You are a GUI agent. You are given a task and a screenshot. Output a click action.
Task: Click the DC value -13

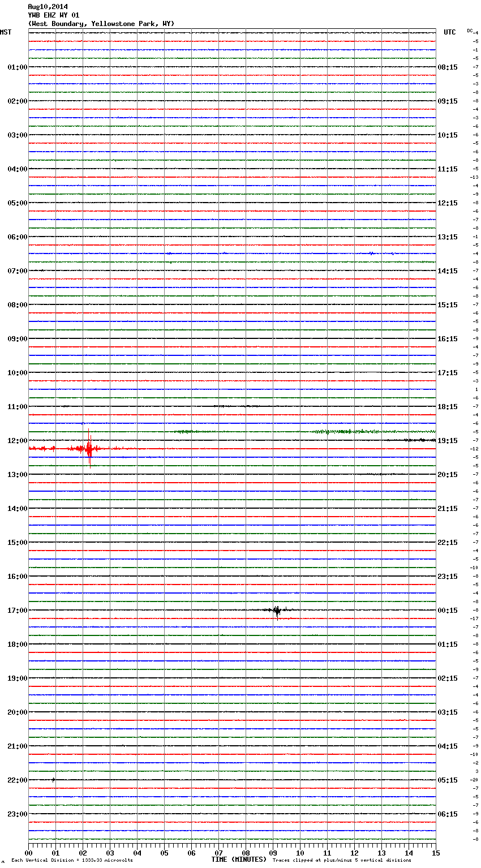(475, 178)
